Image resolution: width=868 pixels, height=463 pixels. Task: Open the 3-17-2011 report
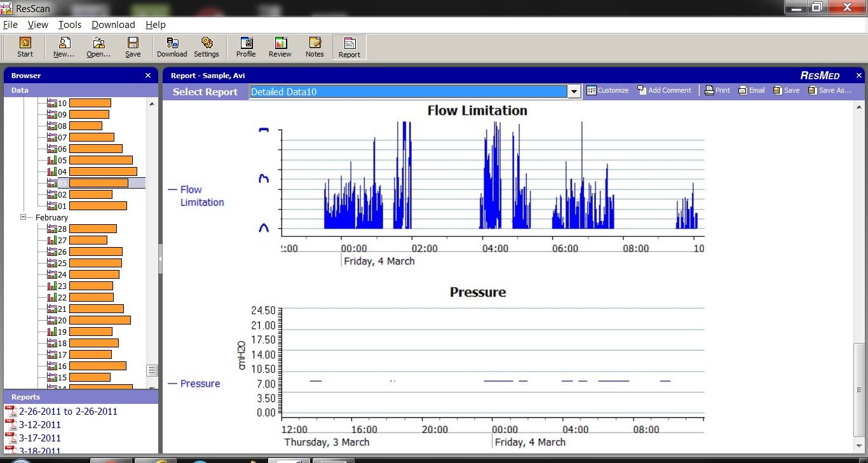[x=33, y=438]
